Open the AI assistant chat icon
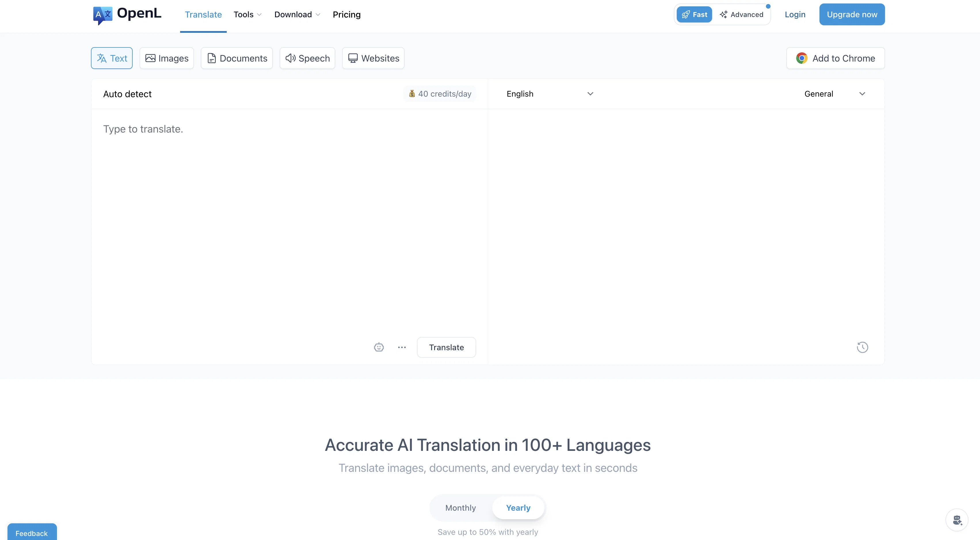 (x=957, y=520)
